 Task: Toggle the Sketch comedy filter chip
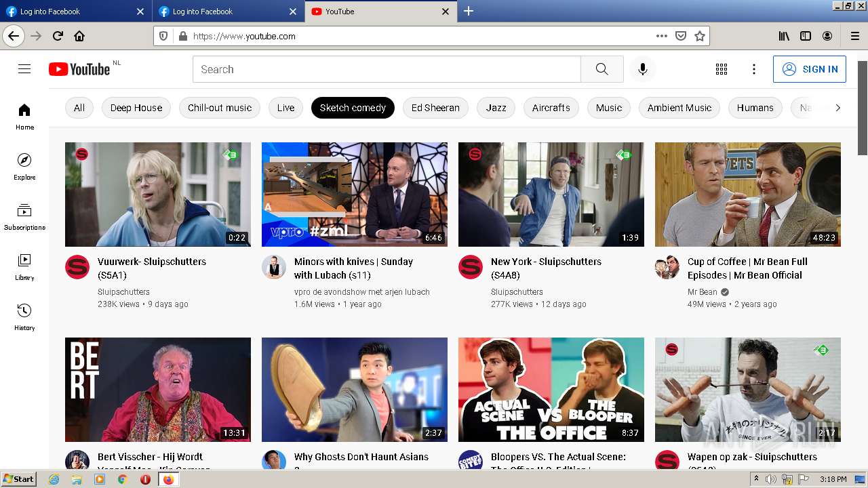click(x=353, y=108)
